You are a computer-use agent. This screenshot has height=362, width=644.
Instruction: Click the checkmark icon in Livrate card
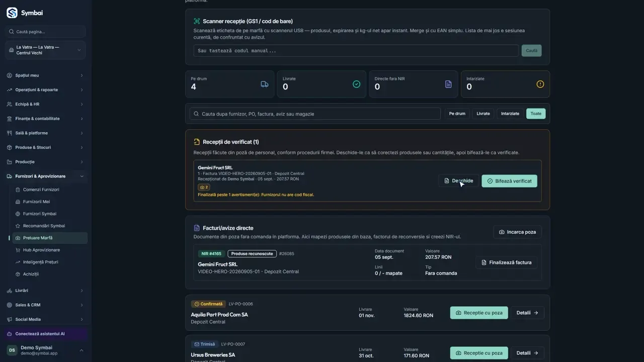point(356,84)
